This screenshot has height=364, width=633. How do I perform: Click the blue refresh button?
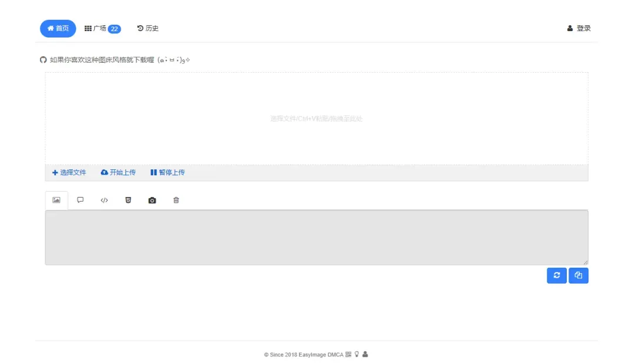[556, 275]
